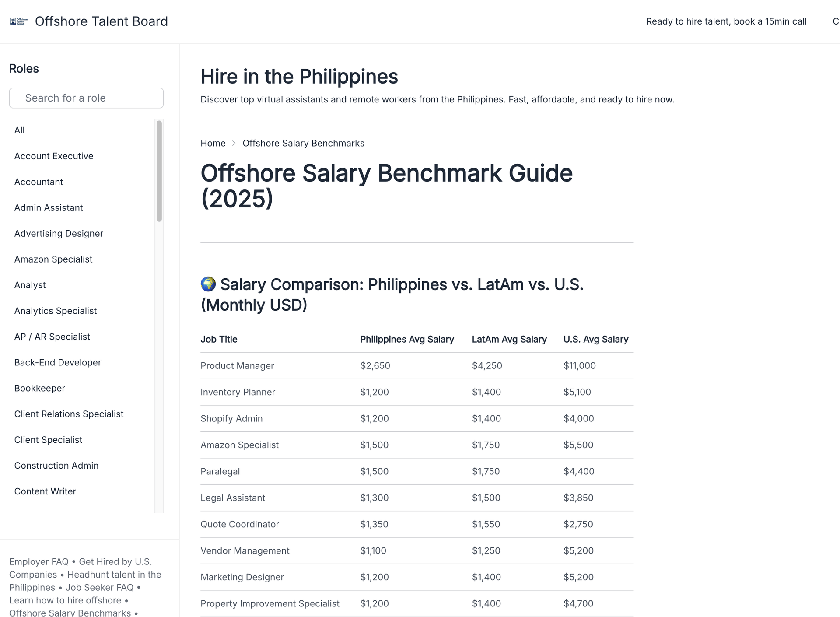Click the breadcrumb chevron separator icon
This screenshot has width=840, height=617.
(x=234, y=144)
